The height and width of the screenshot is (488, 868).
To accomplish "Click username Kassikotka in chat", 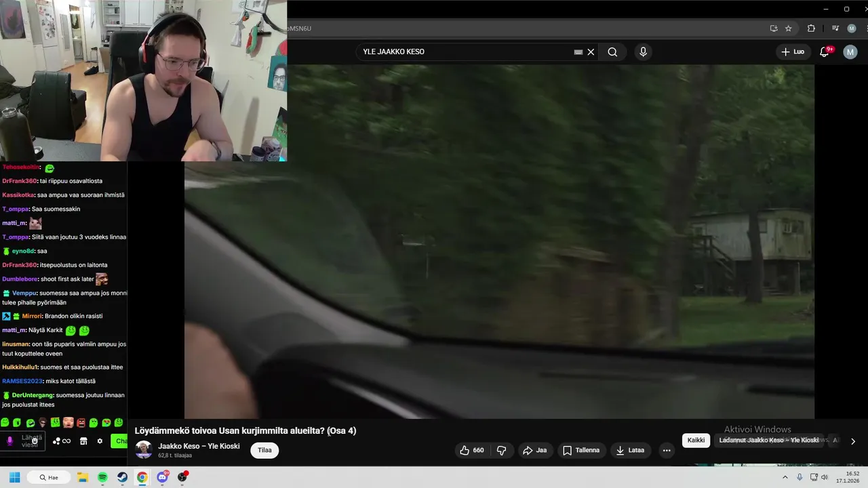I will pyautogui.click(x=18, y=195).
